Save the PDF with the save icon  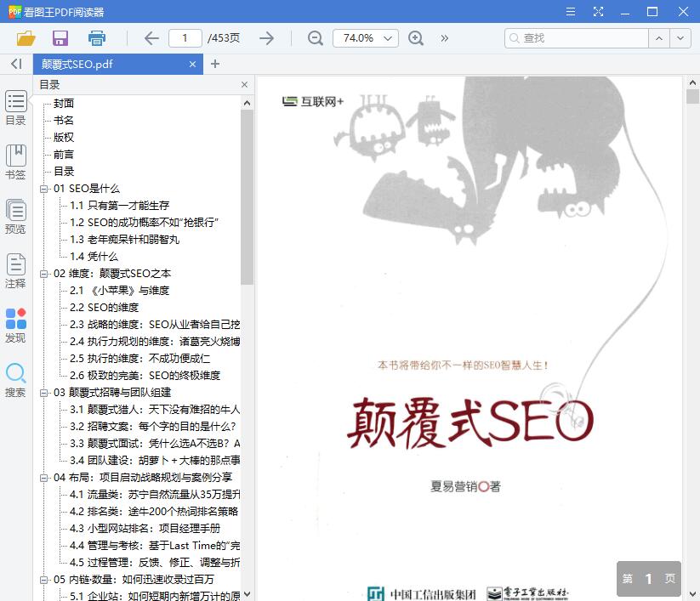[x=60, y=38]
